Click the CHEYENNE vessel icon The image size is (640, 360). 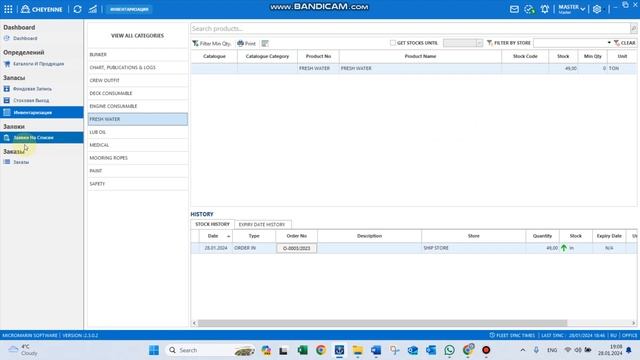pos(25,9)
